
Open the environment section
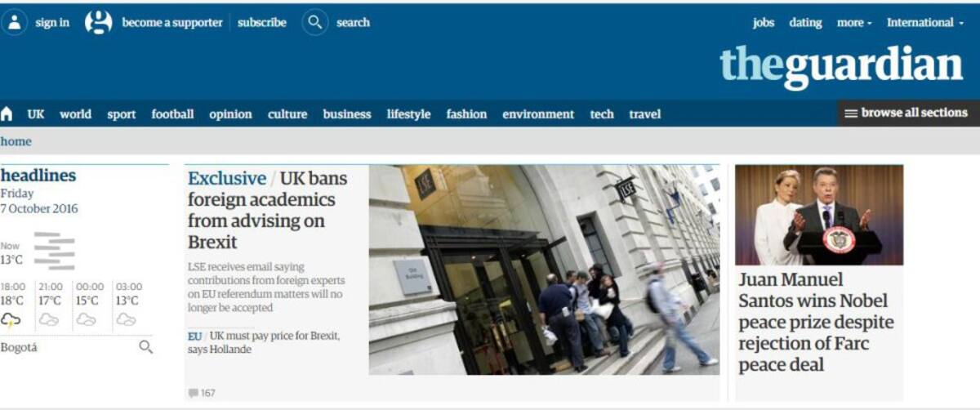538,114
